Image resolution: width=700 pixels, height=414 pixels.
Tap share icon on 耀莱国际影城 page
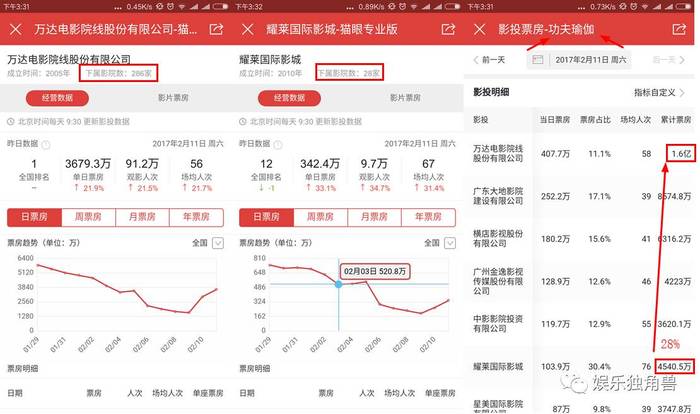[449, 31]
